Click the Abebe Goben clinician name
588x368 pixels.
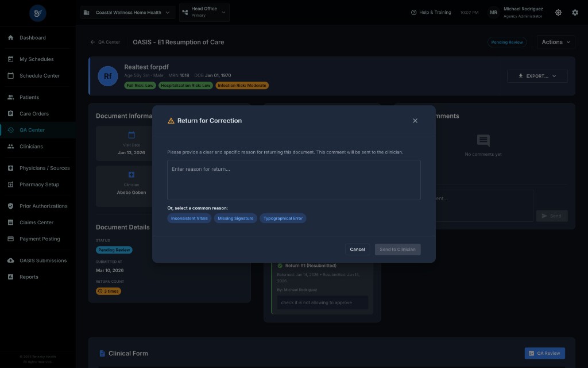131,192
